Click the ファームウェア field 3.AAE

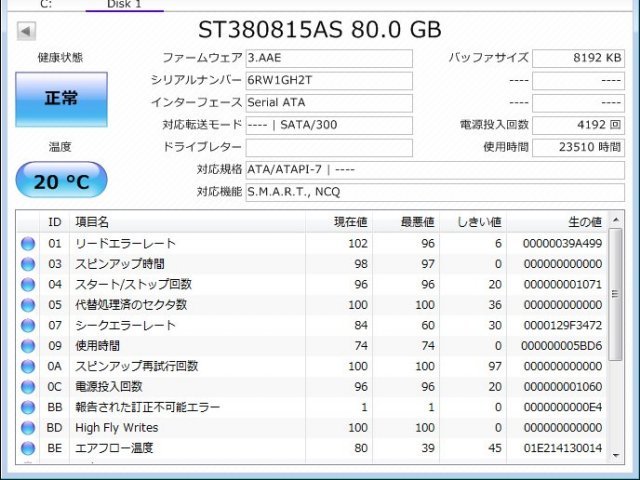[329, 58]
